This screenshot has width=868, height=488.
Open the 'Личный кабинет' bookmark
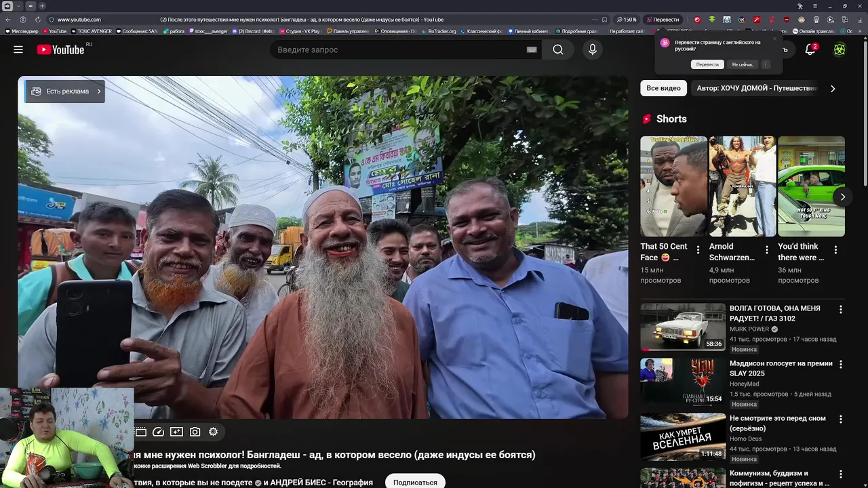click(528, 31)
